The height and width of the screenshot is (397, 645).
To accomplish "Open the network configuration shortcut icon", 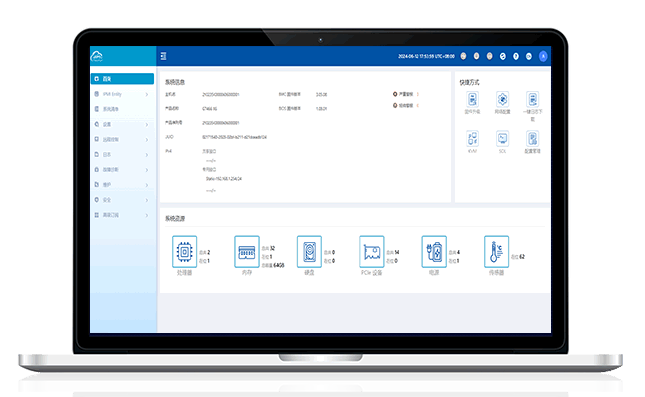I will tap(502, 99).
